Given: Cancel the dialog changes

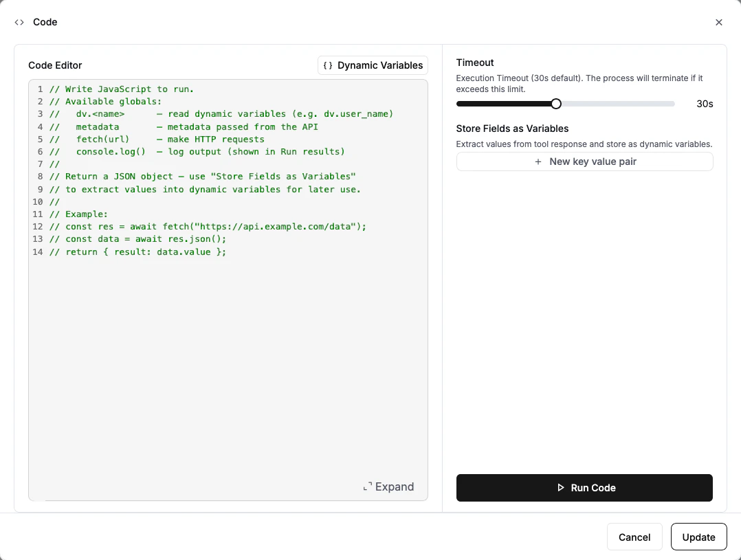Looking at the screenshot, I should 634,537.
